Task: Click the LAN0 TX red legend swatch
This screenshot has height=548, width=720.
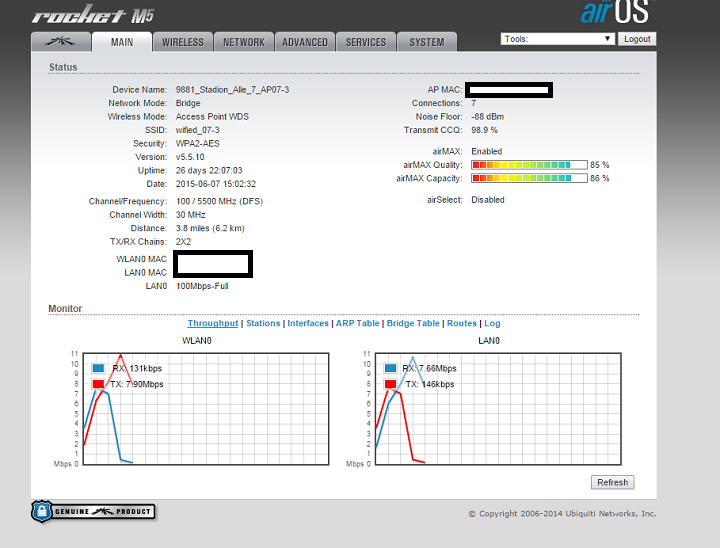Action: pos(390,384)
